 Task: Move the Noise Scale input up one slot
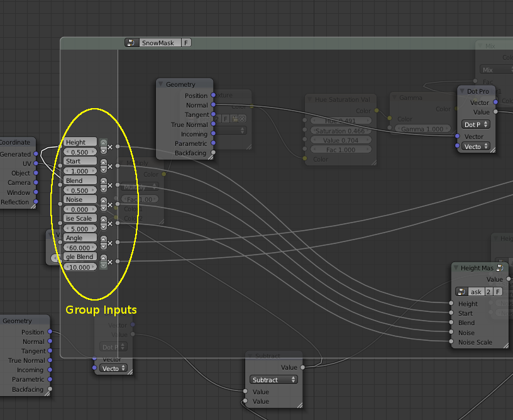[103, 219]
